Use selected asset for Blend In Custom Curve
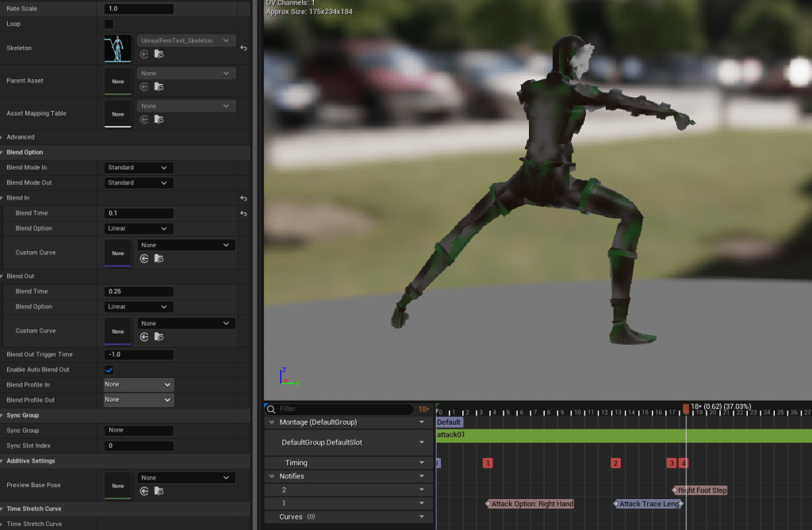The image size is (812, 530). click(x=144, y=258)
